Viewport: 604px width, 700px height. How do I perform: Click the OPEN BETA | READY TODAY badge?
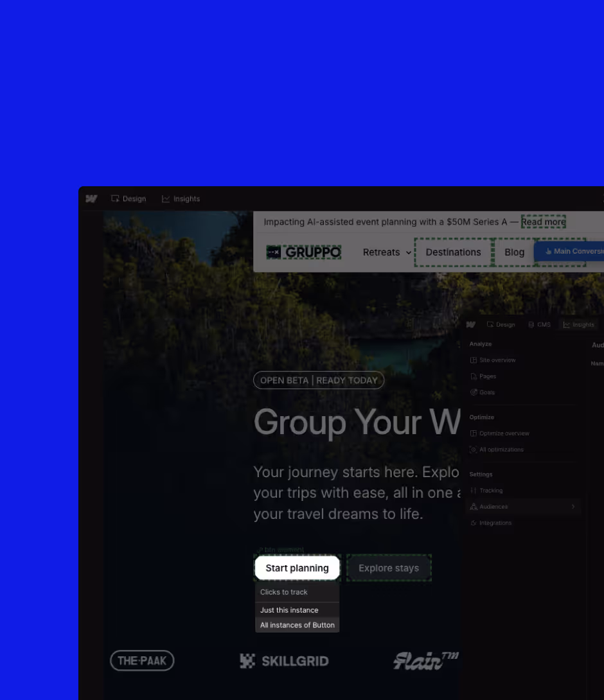tap(319, 380)
